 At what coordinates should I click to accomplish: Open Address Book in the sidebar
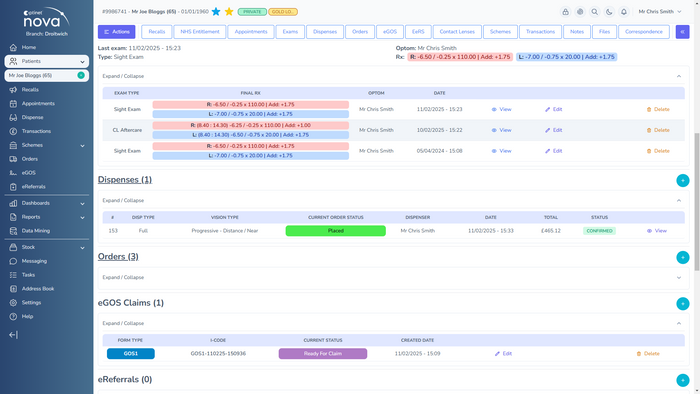[38, 289]
